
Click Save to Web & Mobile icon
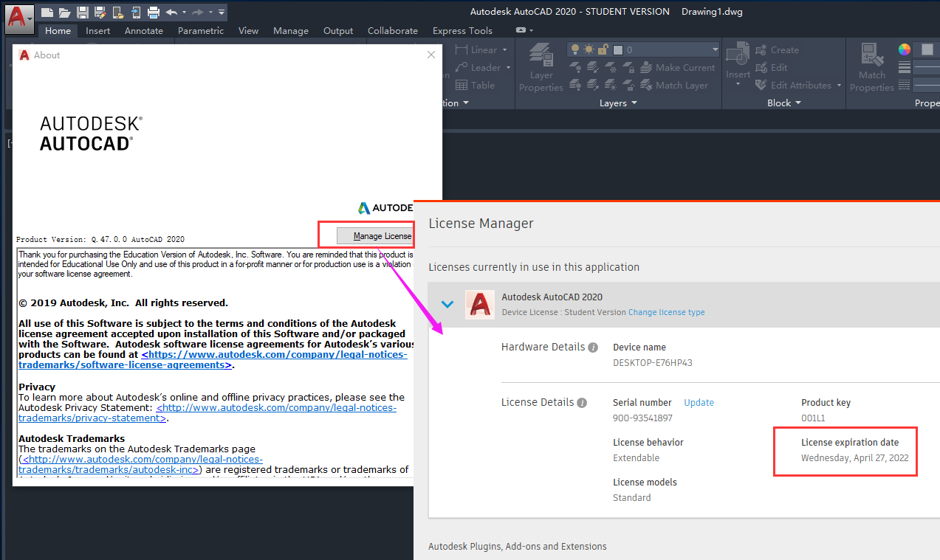[134, 12]
